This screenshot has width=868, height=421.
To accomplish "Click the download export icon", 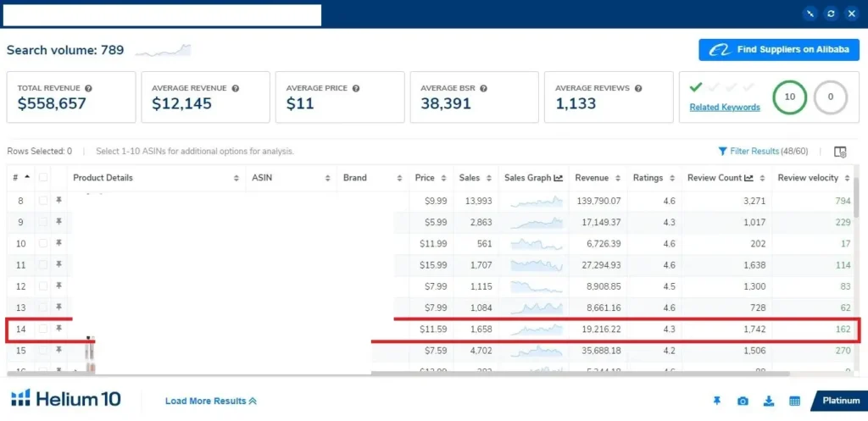I will point(769,401).
